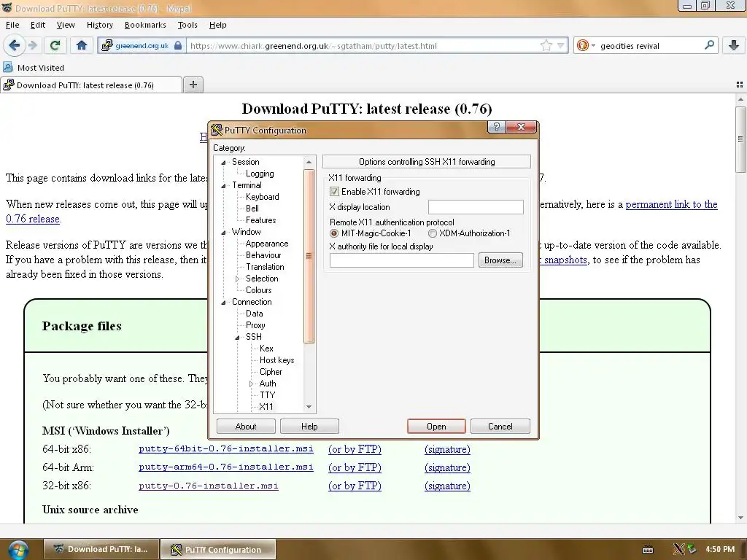
Task: Click the greenend.org.uk site identity icon
Action: (107, 45)
